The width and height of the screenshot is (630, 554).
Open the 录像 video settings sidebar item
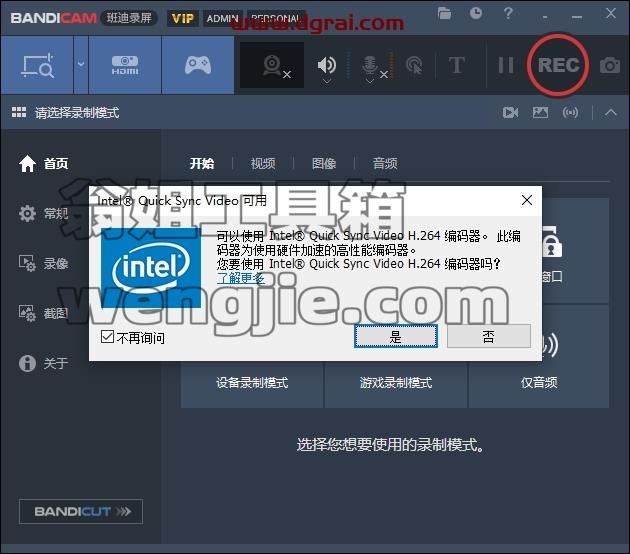(43, 264)
